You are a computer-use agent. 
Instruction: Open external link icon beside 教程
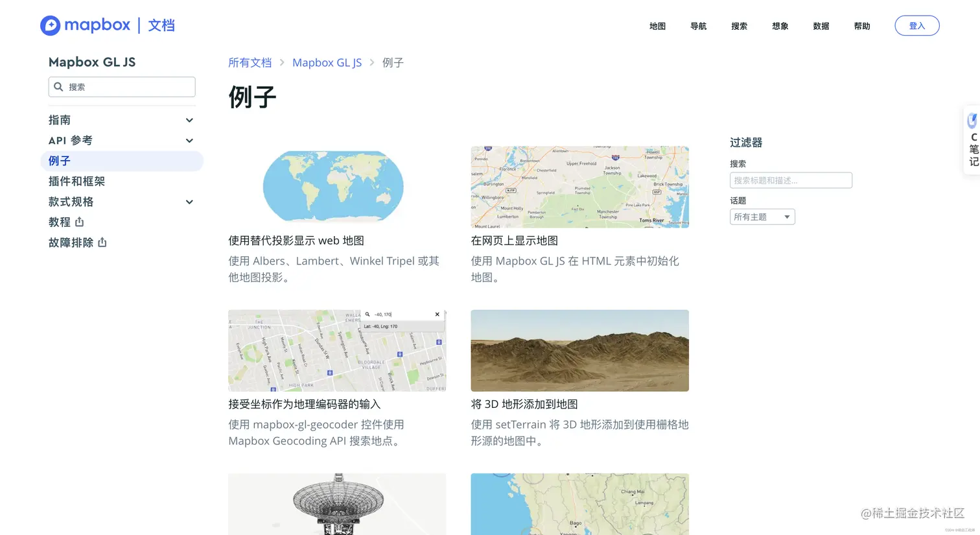80,222
